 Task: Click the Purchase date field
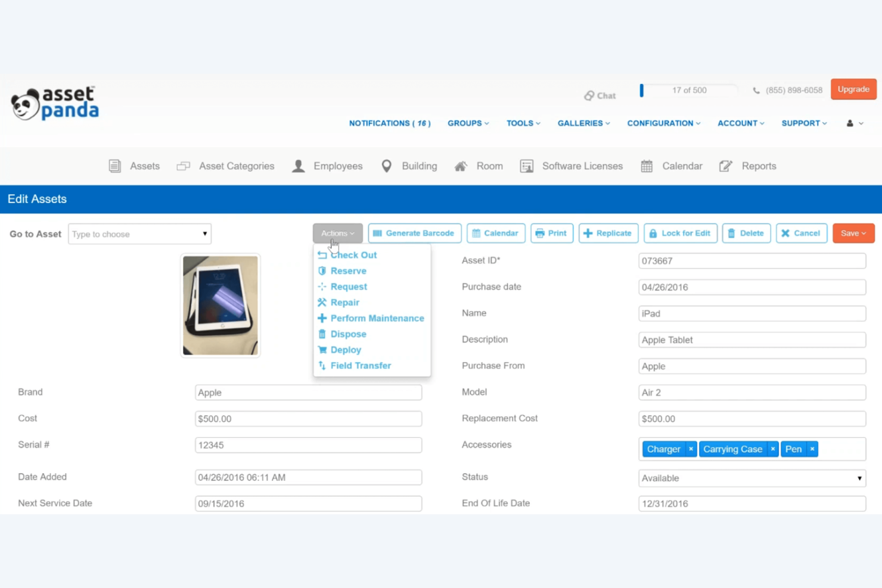pyautogui.click(x=752, y=287)
